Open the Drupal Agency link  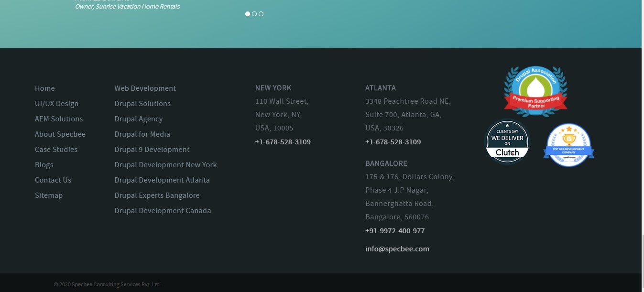tap(139, 119)
